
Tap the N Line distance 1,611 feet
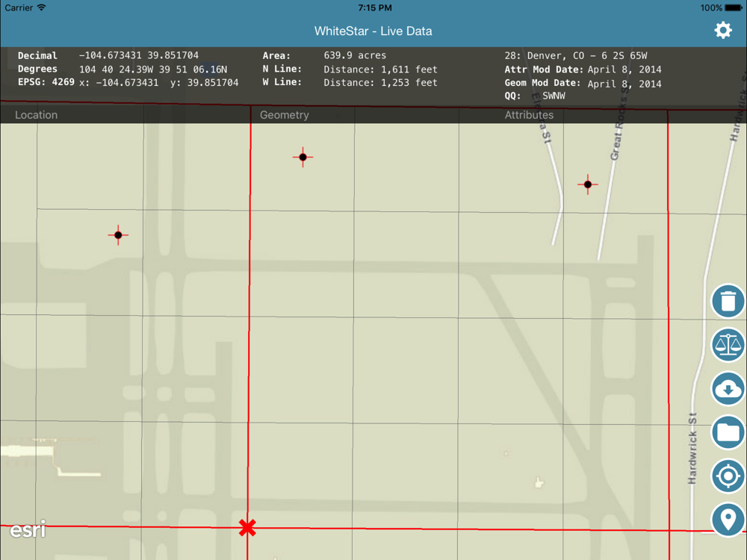[381, 69]
